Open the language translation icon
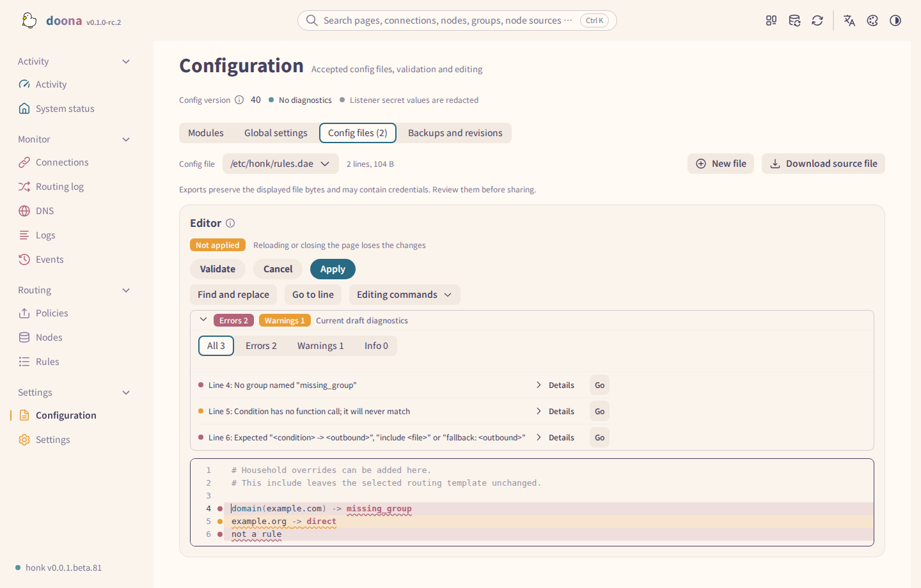921x588 pixels. (x=849, y=20)
